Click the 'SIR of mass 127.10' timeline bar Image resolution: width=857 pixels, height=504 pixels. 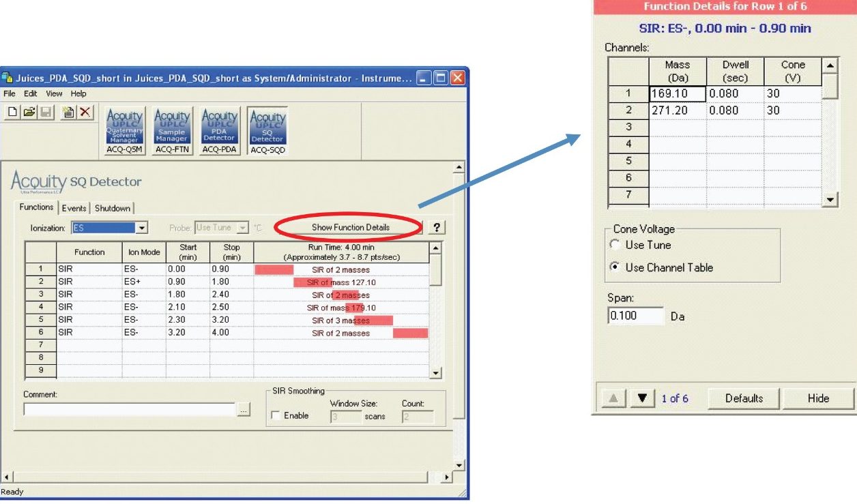tap(312, 282)
